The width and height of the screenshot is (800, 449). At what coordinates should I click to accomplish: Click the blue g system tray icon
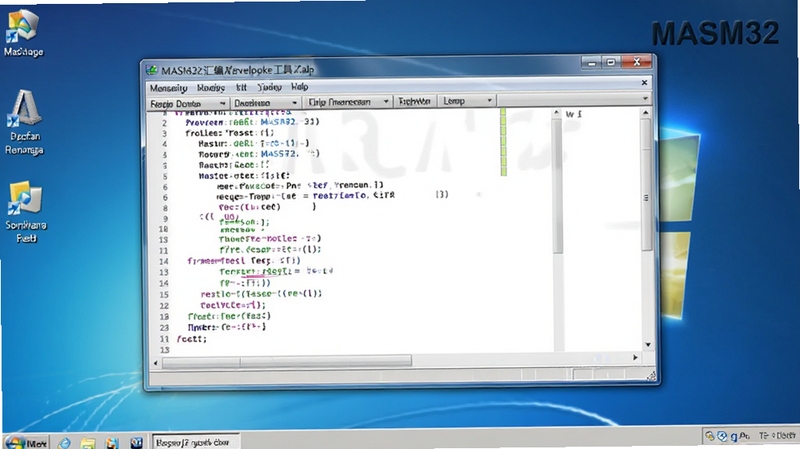734,437
